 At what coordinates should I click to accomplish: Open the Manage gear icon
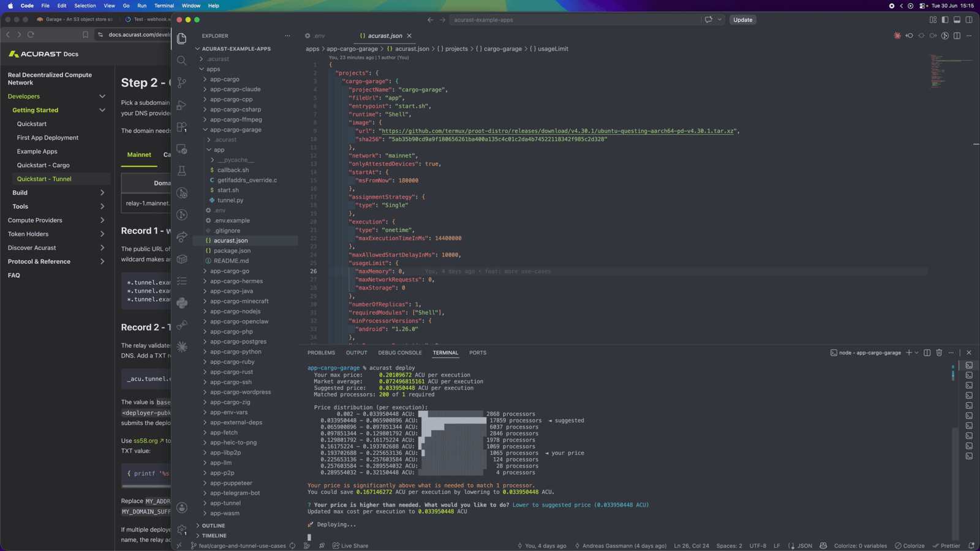182,530
